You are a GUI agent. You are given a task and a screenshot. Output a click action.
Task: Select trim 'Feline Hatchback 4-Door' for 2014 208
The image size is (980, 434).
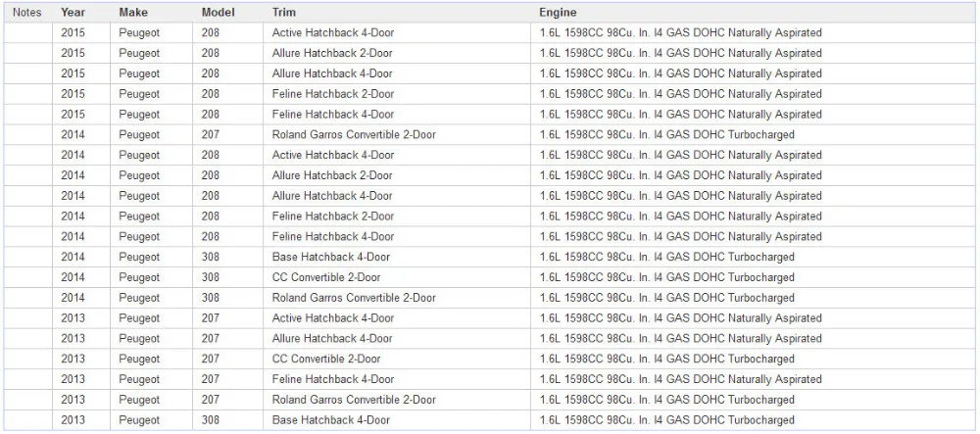click(x=333, y=237)
